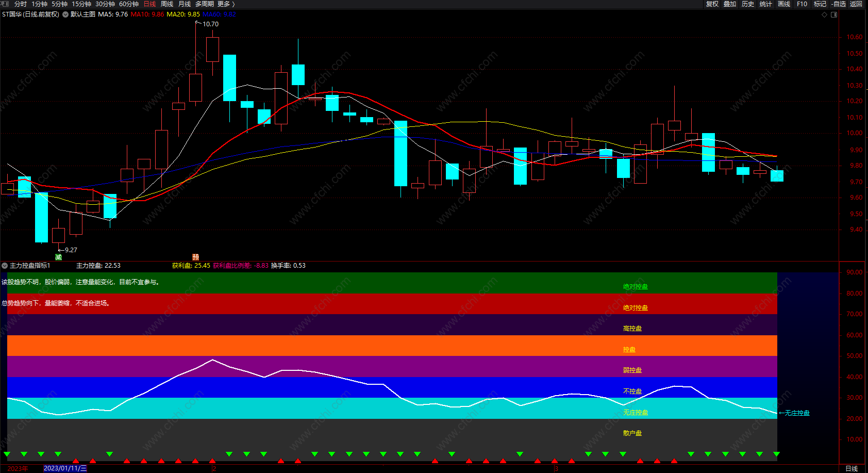Open F10 company info
The image size is (868, 473).
click(x=802, y=4)
